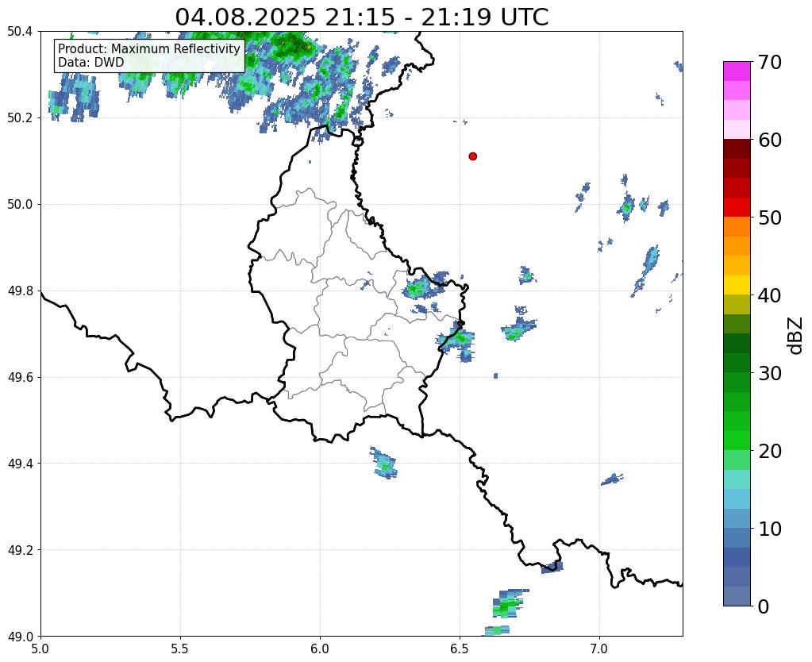Screen dimensions: 812x662
Task: Click the colorbar tick label 0
Action: pos(764,606)
